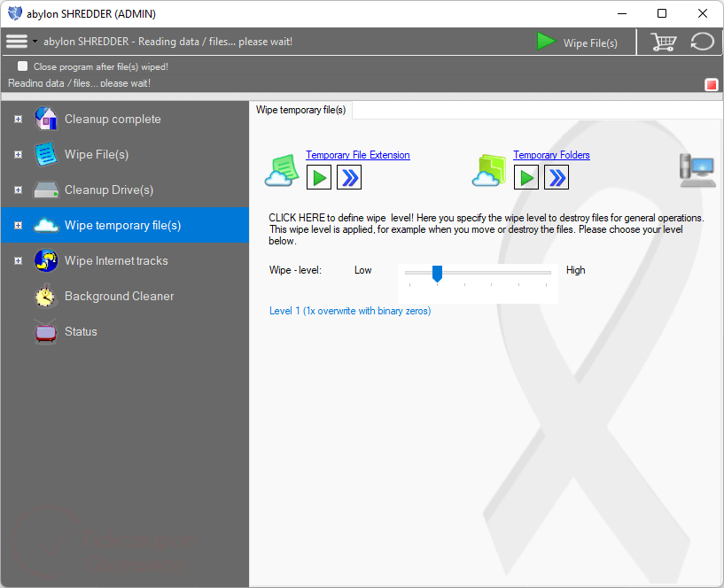Open the hamburger main menu icon
Viewport: 724px width, 588px height.
pos(17,42)
